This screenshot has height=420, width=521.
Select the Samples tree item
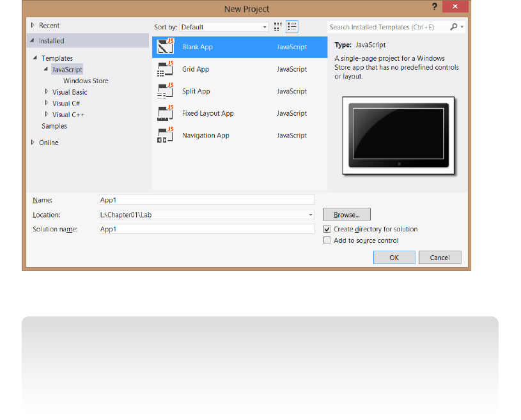pyautogui.click(x=54, y=126)
